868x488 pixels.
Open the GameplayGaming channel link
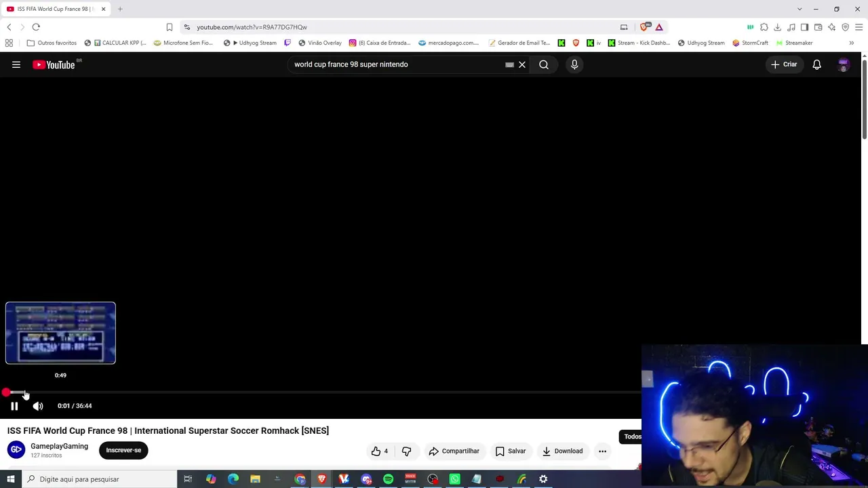pyautogui.click(x=59, y=446)
